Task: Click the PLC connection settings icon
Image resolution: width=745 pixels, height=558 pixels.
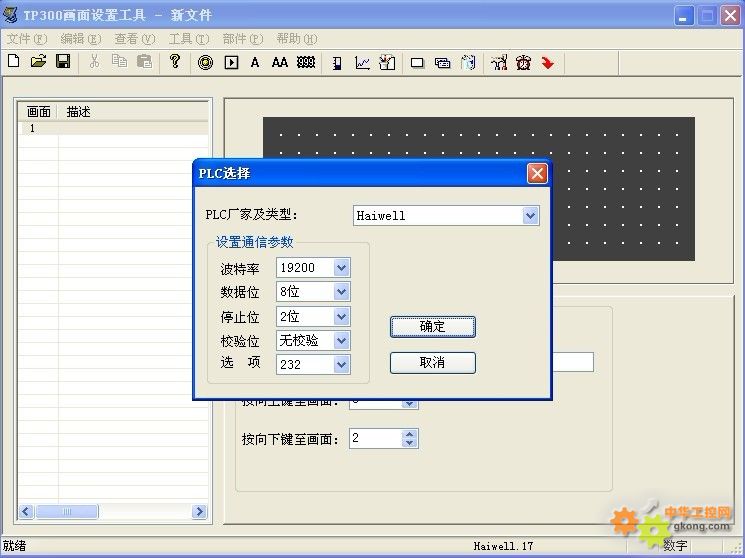Action: click(498, 63)
